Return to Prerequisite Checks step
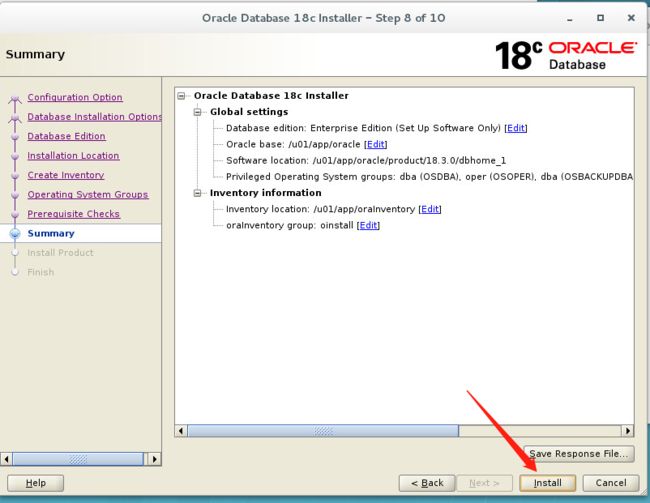This screenshot has height=503, width=650. tap(74, 214)
